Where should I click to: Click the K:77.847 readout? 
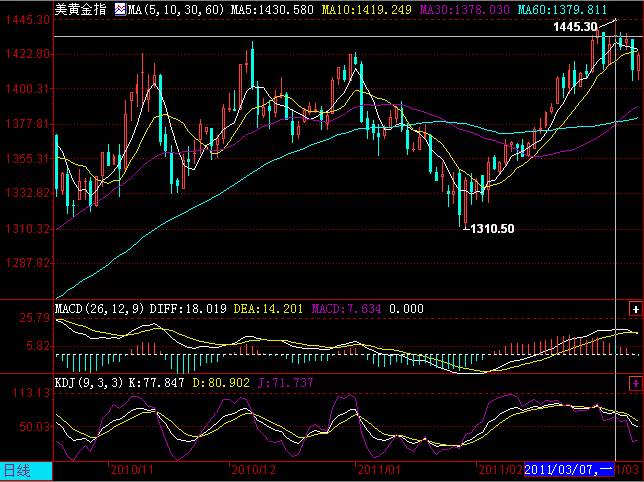[x=156, y=383]
